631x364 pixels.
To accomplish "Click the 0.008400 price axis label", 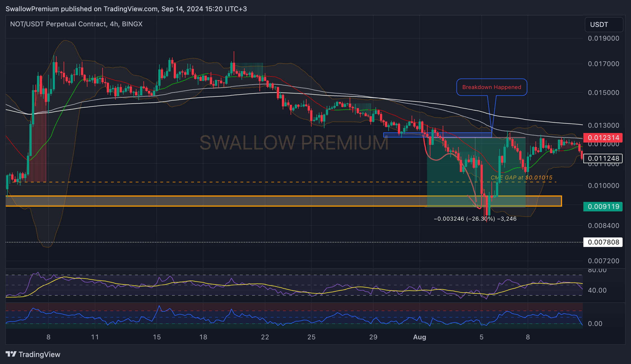I will 604,226.
